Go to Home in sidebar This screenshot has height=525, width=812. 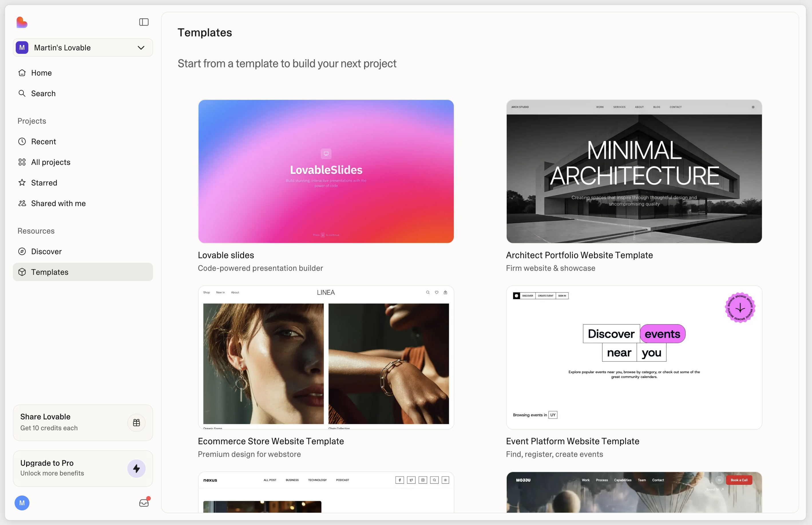tap(41, 73)
